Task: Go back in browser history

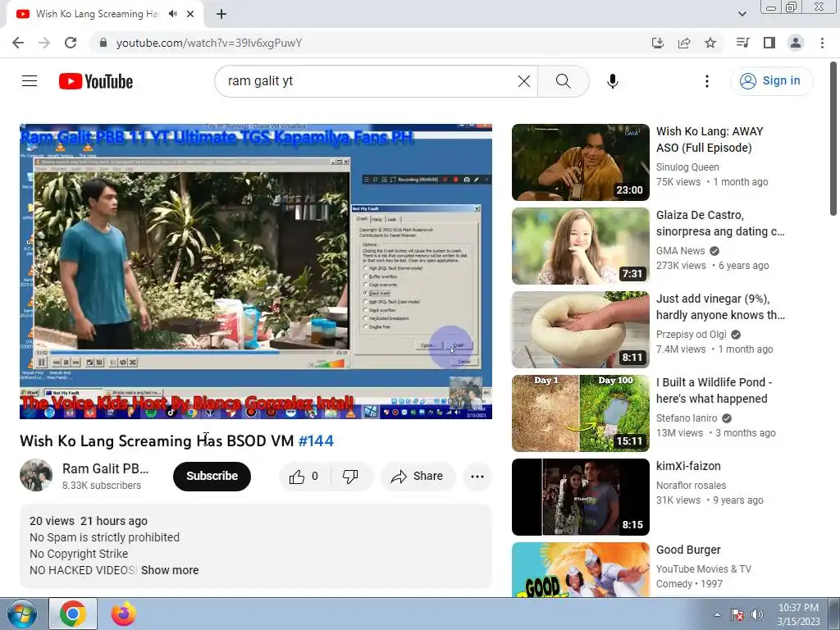Action: (x=18, y=43)
